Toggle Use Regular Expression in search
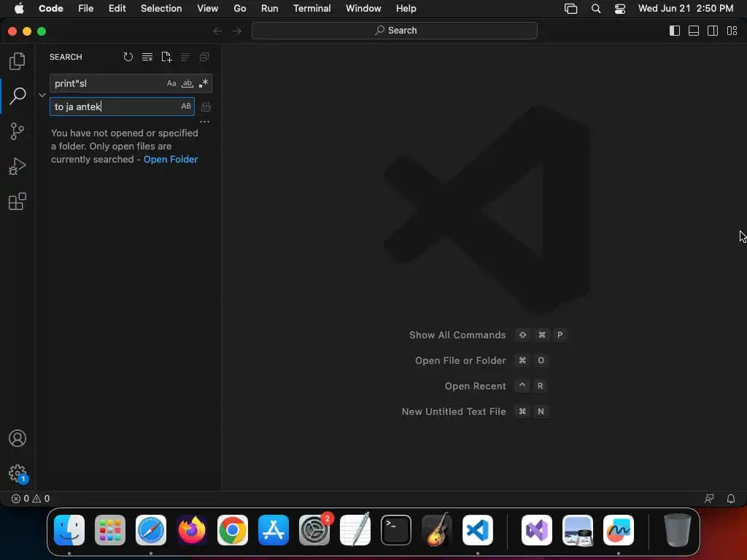 204,83
